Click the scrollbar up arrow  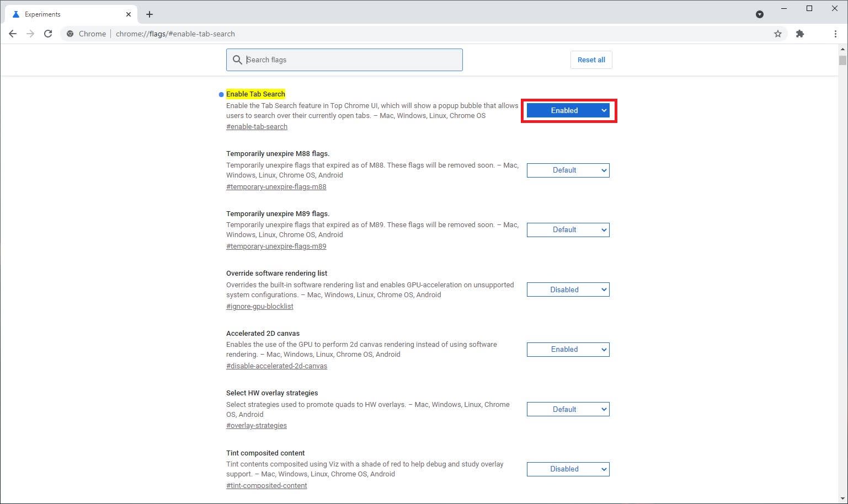[x=842, y=49]
